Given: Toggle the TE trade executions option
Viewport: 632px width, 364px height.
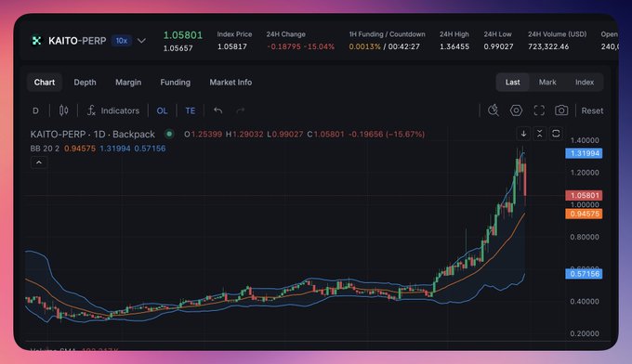Looking at the screenshot, I should 191,110.
